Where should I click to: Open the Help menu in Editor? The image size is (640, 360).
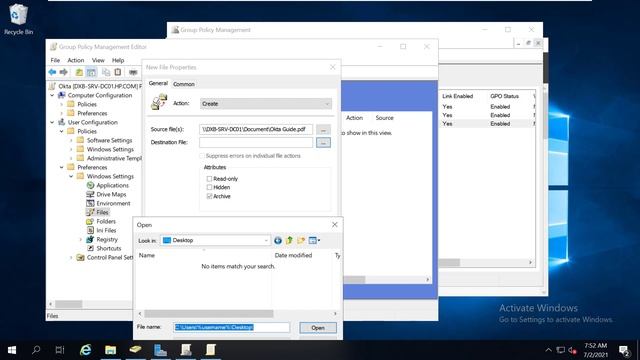click(118, 60)
